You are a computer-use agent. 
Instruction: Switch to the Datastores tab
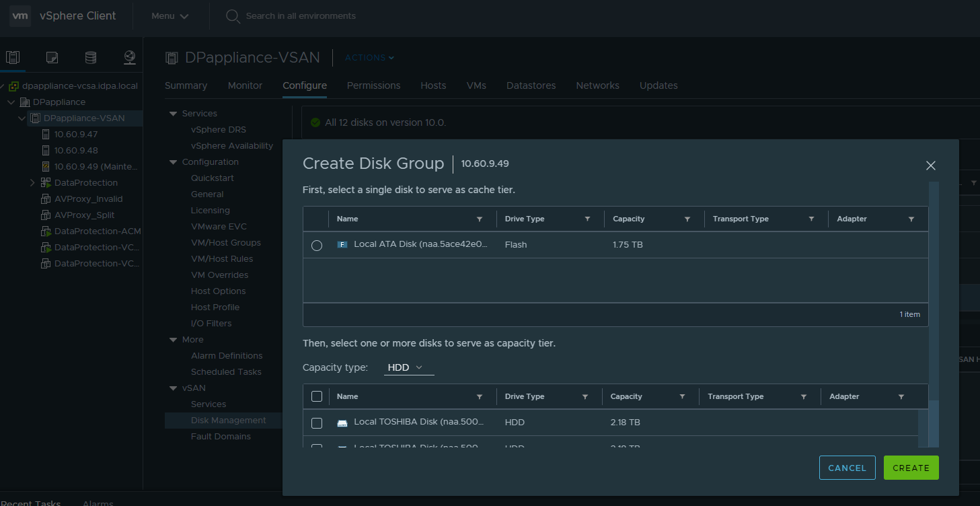(531, 85)
